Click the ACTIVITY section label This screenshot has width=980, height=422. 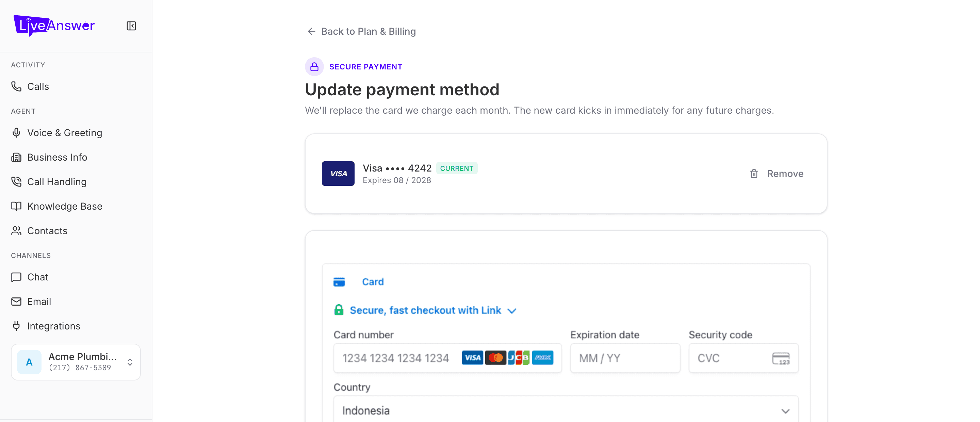click(28, 65)
